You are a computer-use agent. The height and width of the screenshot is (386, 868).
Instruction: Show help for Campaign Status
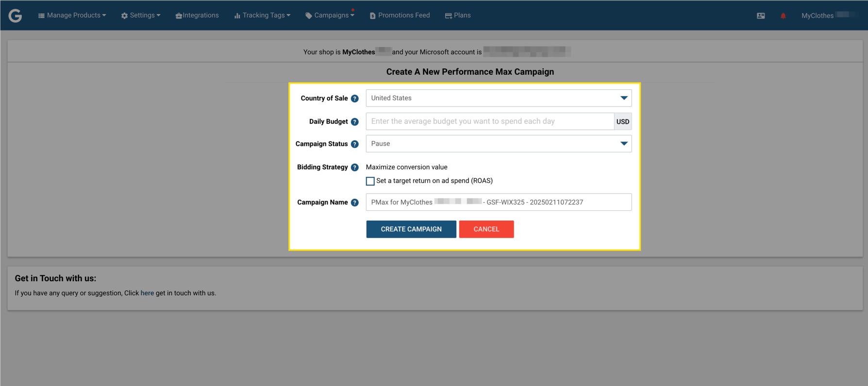tap(355, 144)
